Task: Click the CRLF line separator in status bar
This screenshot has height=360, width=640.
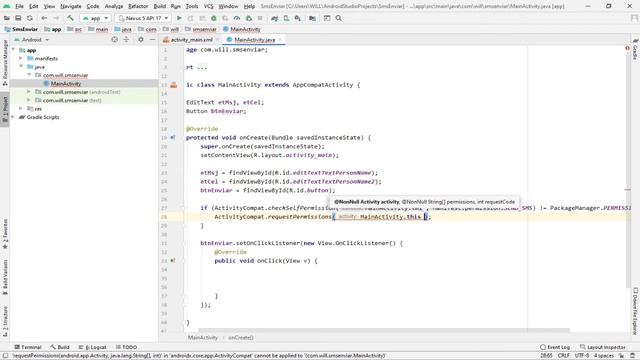Action: [564, 356]
